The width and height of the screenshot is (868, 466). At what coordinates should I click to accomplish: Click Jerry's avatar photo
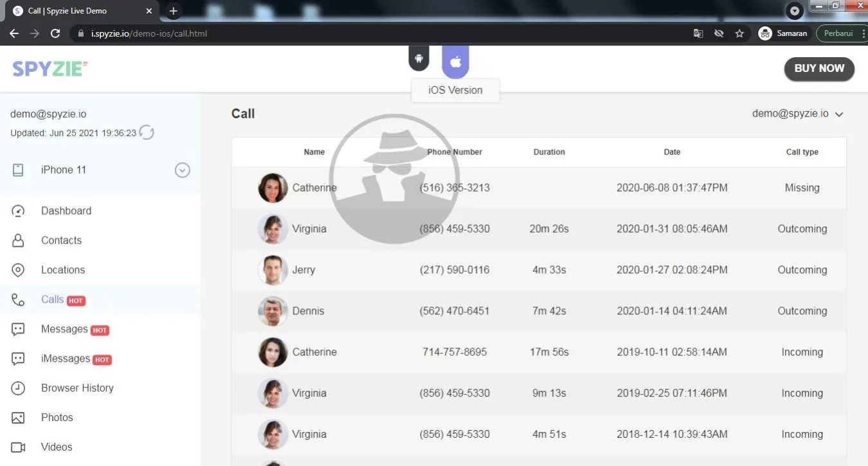click(x=273, y=270)
